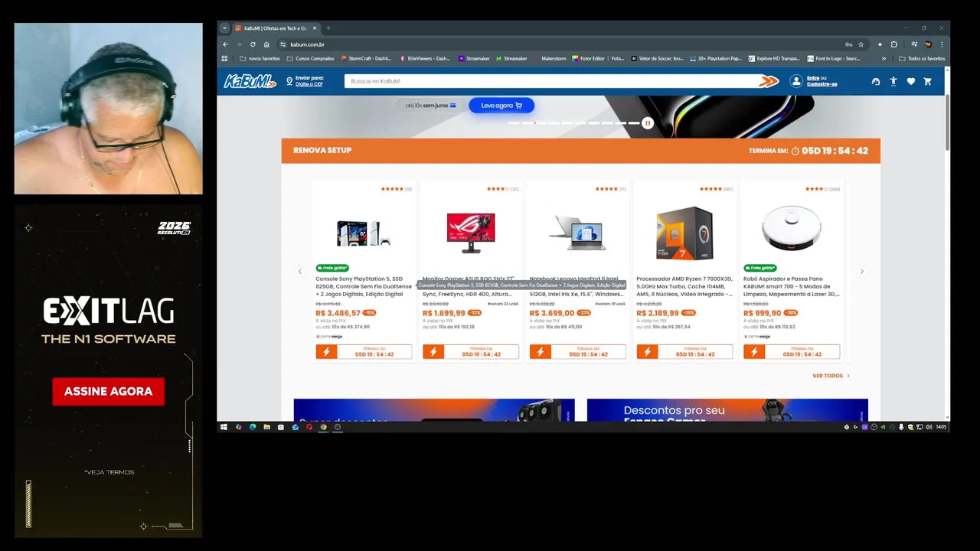Open the Cursos Comprados bookmark folder

click(x=310, y=58)
